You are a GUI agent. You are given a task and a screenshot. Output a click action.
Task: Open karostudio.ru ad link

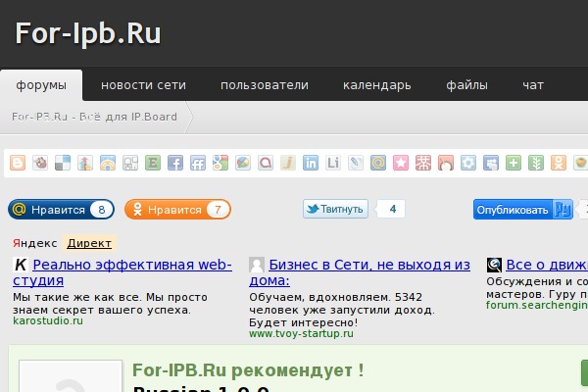click(48, 321)
